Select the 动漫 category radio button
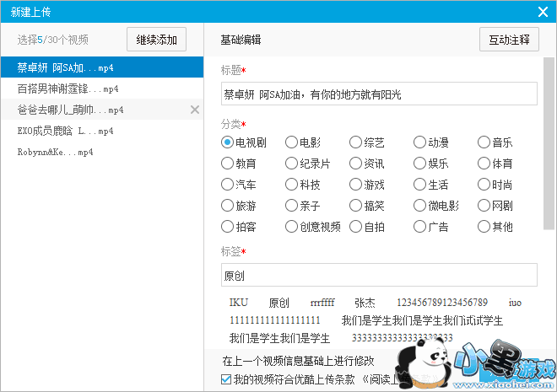 (419, 142)
